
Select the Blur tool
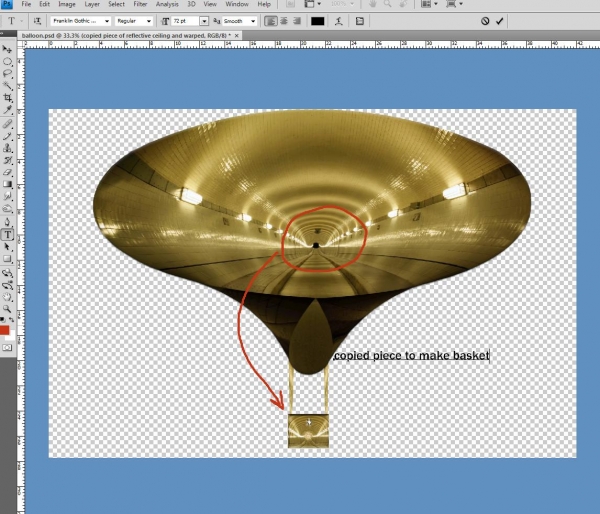7,197
